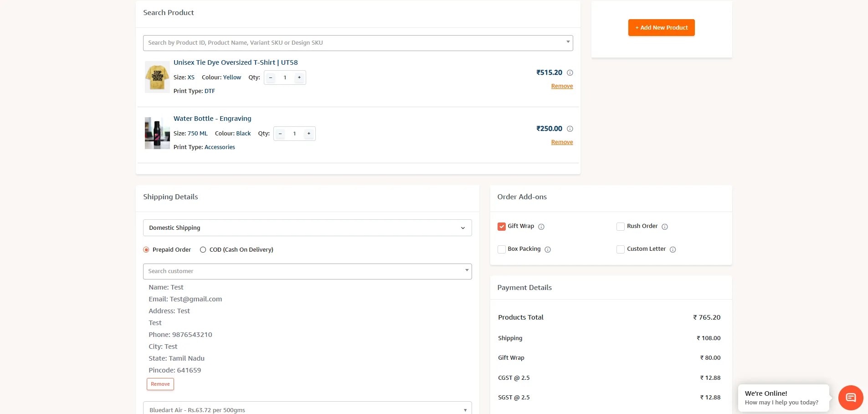Screen dimensions: 868x414
Task: Click Pincode: 641659 text
Action: coord(175,370)
